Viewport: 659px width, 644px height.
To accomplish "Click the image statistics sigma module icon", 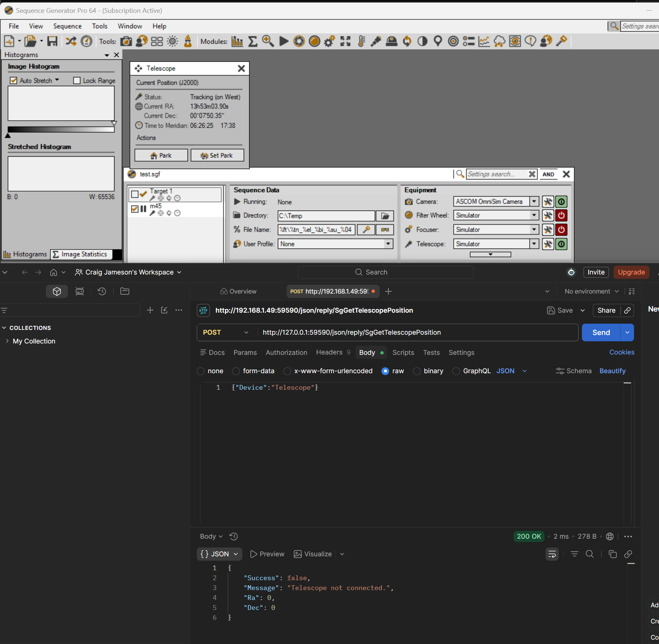I will coord(253,41).
